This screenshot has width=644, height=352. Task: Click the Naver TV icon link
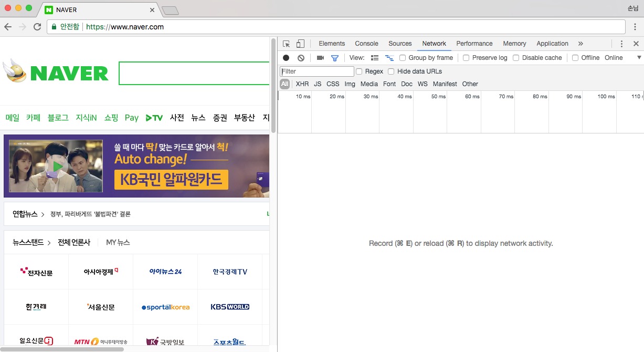pos(154,118)
